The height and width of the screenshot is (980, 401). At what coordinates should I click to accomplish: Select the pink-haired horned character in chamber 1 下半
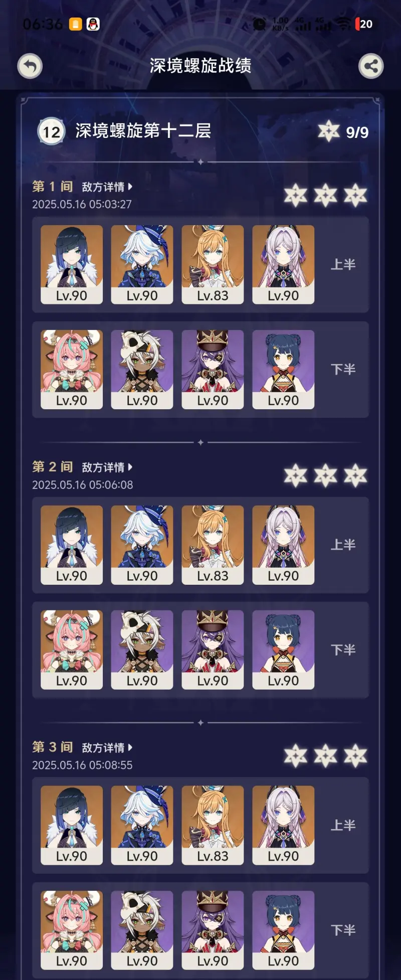(x=72, y=370)
